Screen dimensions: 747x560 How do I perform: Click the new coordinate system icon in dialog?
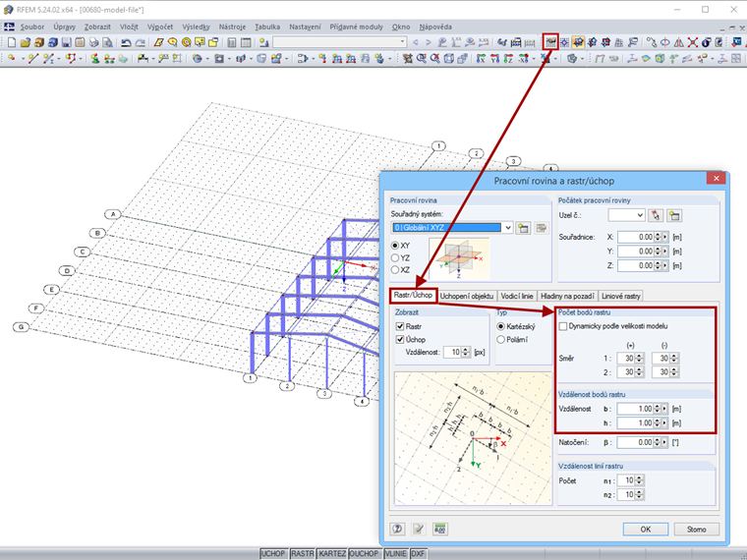pyautogui.click(x=523, y=228)
